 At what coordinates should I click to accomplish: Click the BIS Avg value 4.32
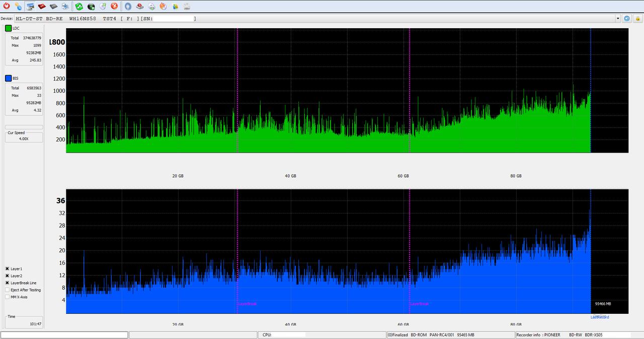(x=37, y=110)
